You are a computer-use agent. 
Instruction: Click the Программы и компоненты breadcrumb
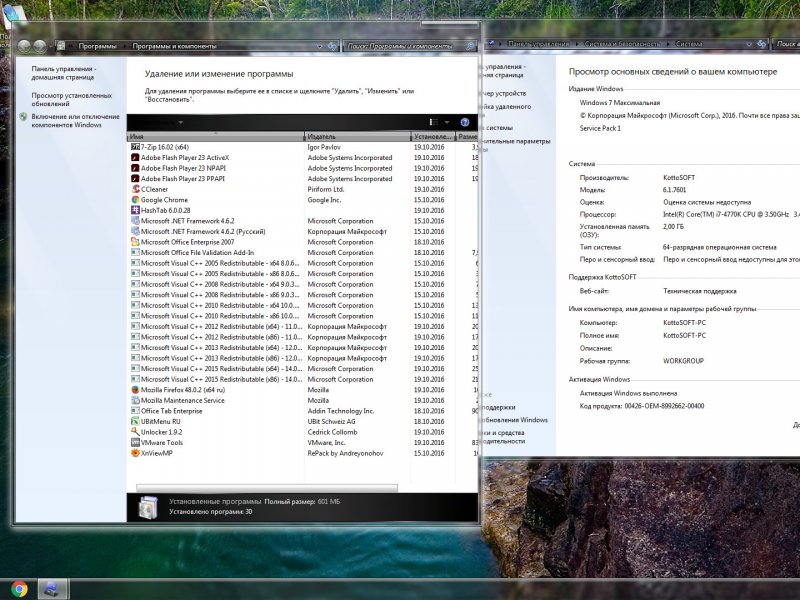pos(174,46)
